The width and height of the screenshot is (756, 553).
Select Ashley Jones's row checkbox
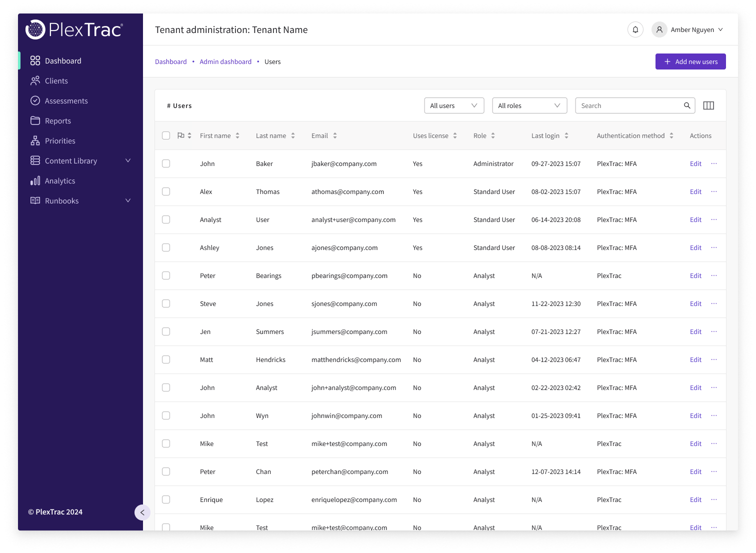166,247
